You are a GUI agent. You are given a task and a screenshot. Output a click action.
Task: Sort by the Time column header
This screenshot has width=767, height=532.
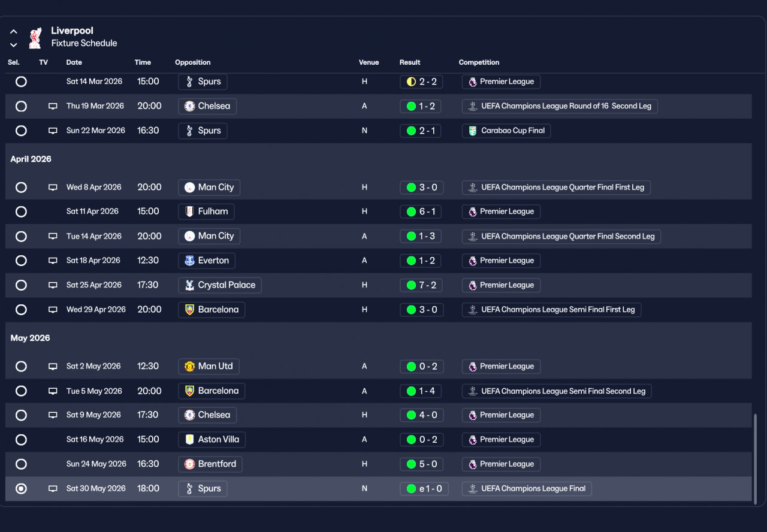tap(143, 62)
